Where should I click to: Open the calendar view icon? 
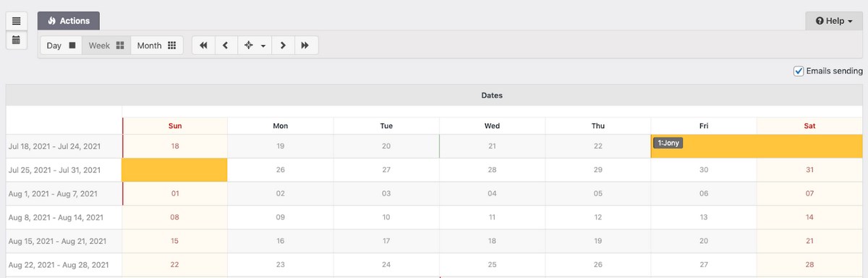[16, 41]
